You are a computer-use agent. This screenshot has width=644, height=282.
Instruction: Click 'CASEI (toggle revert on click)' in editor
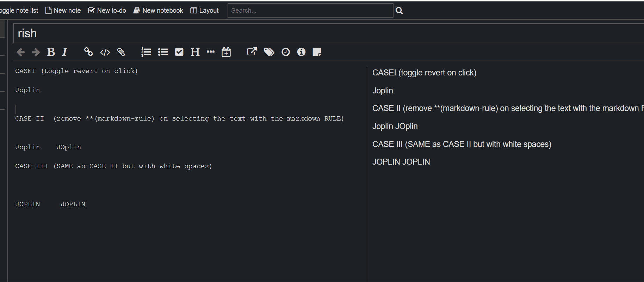76,71
